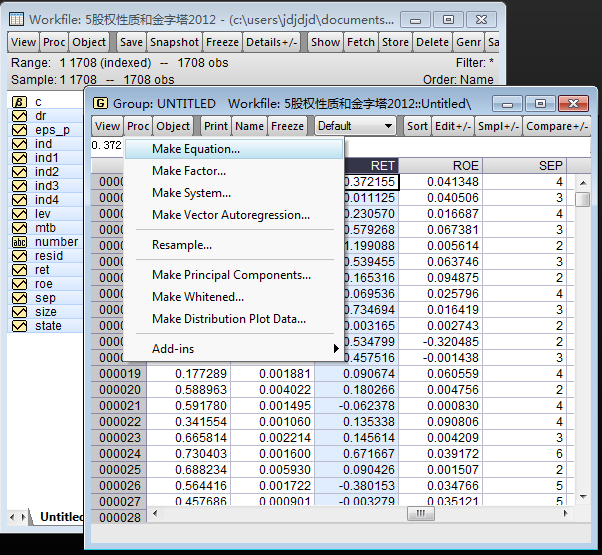This screenshot has height=555, width=602.
Task: Click the series icon next to mtb
Action: [19, 228]
